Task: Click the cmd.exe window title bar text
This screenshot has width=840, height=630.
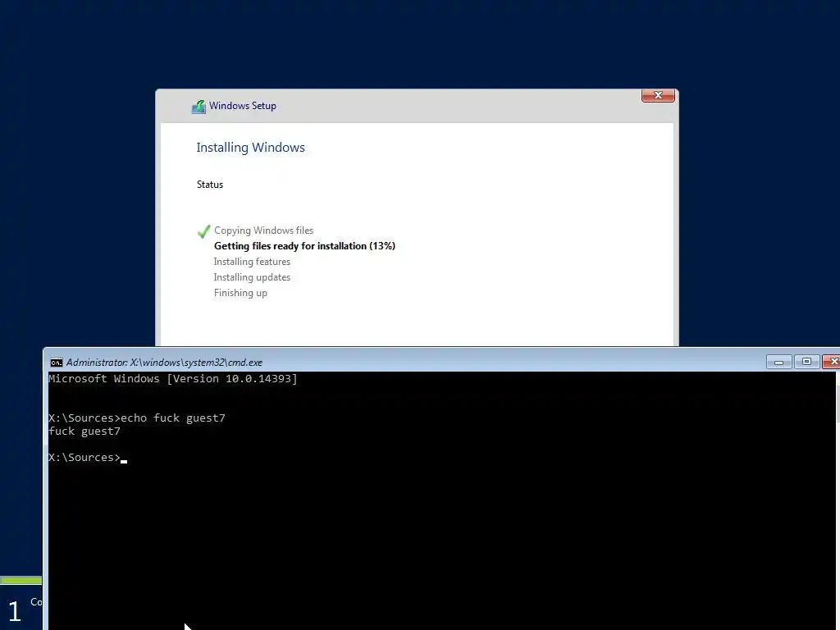Action: coord(164,363)
